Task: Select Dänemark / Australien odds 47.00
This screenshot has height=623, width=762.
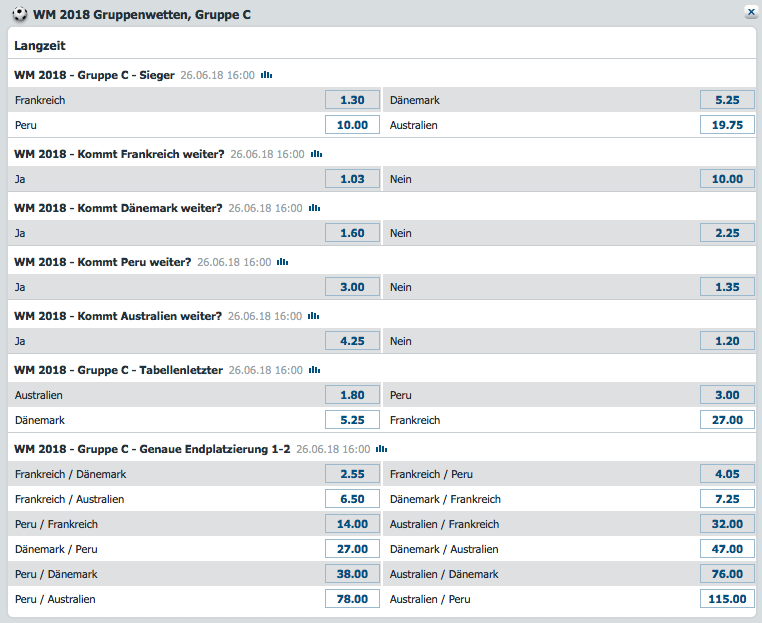Action: 727,549
